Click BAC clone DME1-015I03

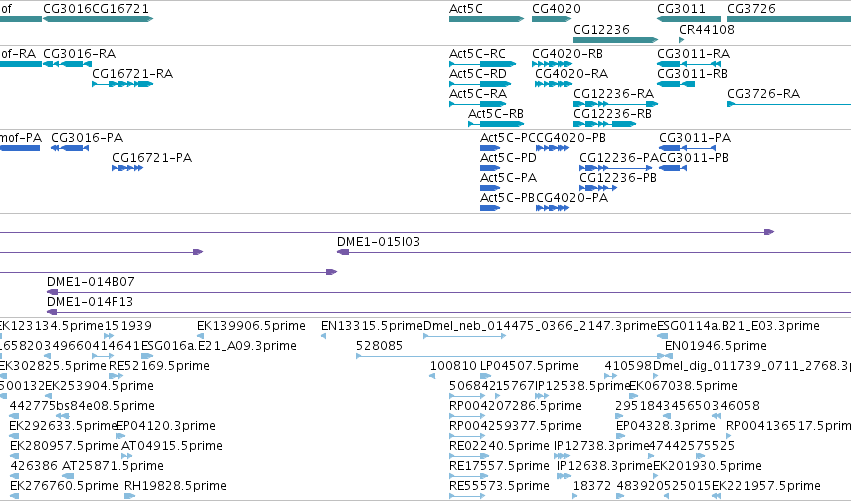594,252
